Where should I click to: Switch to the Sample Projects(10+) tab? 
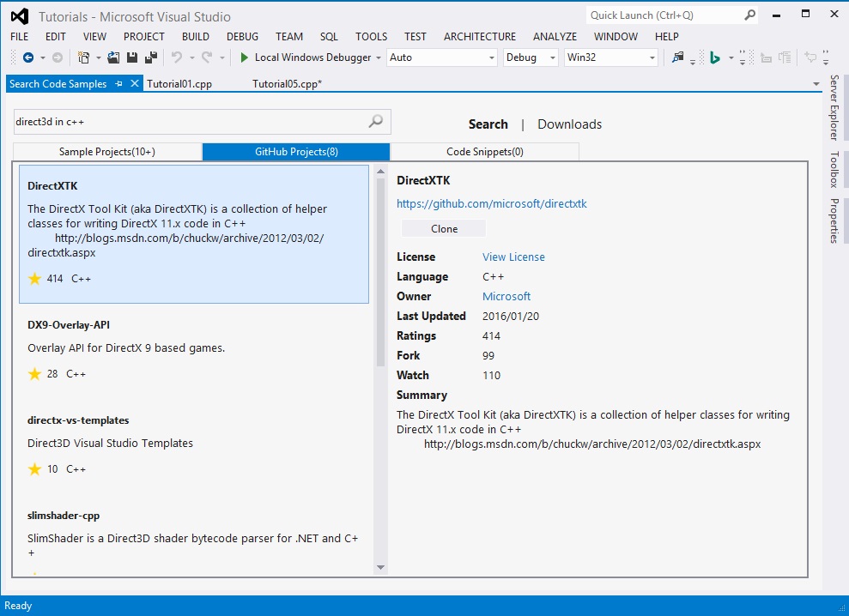[x=107, y=152]
